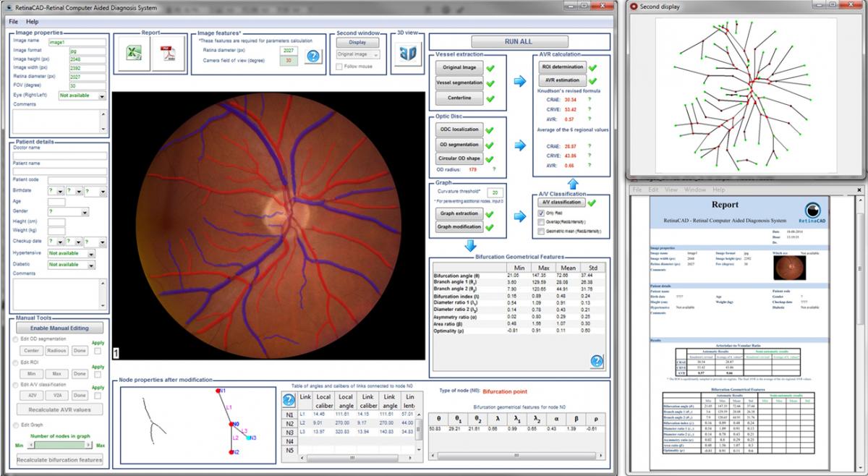Click the AVR estimation button
868x476 pixels.
(562, 80)
